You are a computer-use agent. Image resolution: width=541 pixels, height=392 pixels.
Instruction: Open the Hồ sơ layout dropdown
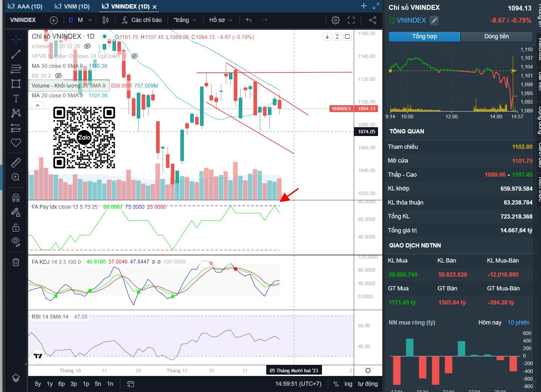coord(221,20)
